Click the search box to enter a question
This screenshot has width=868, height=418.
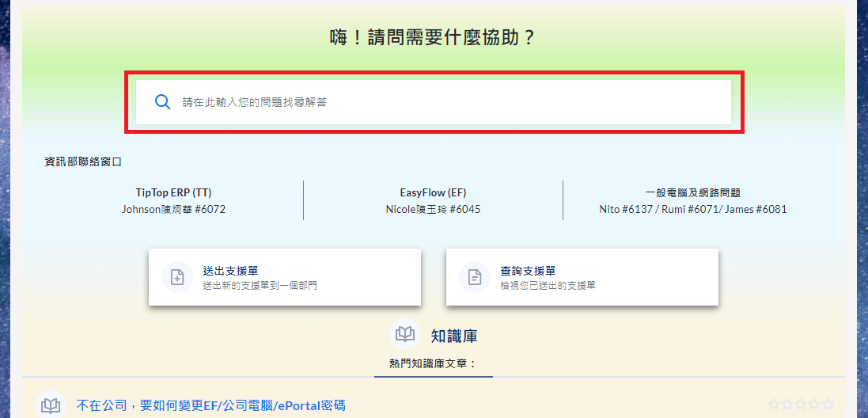pos(443,102)
